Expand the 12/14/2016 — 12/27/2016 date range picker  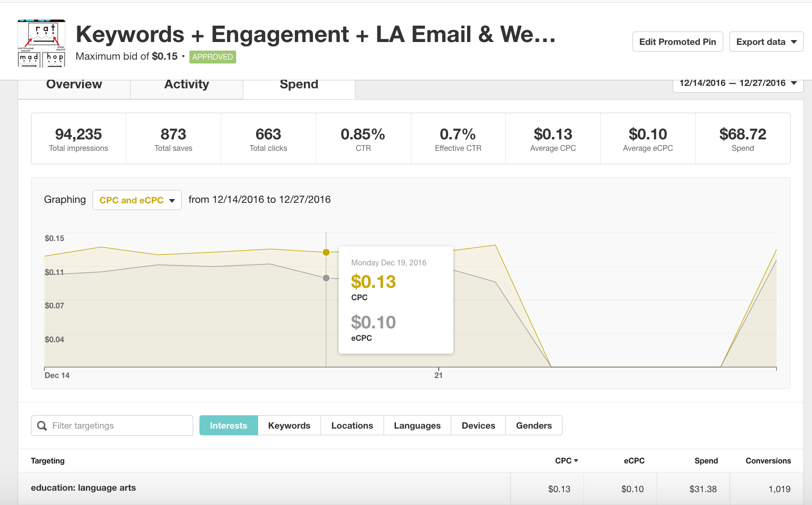point(738,83)
